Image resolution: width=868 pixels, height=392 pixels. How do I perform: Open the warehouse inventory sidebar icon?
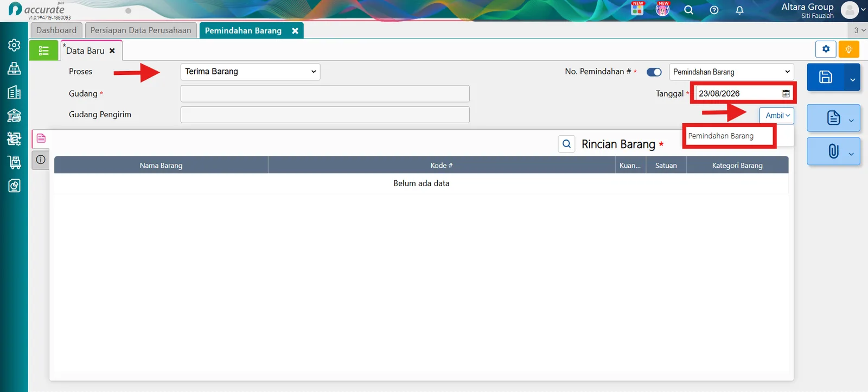coord(14,139)
